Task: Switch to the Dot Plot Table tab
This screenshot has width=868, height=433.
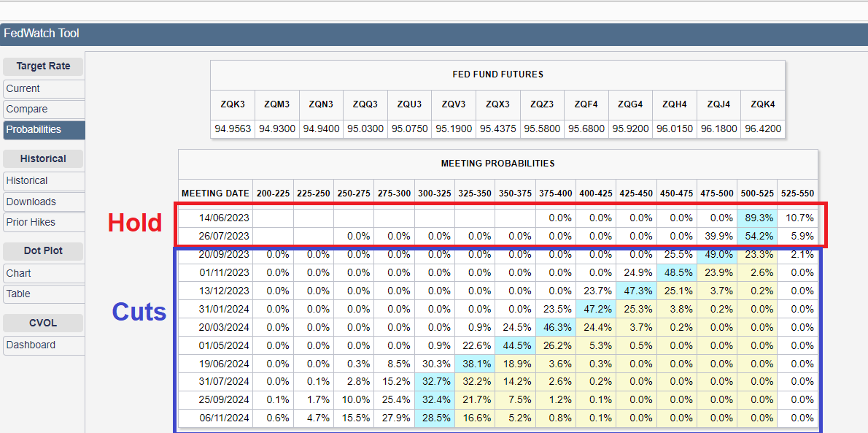Action: pyautogui.click(x=44, y=294)
